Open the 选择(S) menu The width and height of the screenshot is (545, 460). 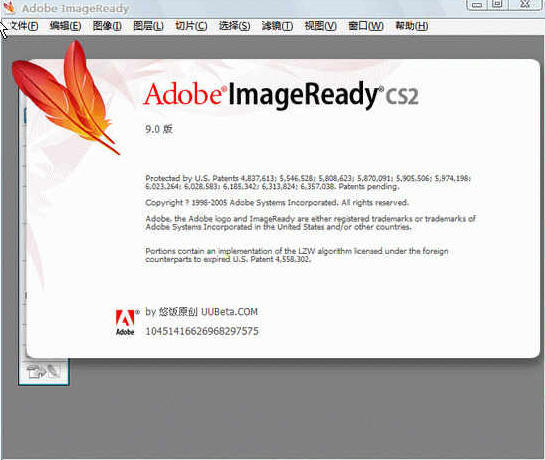click(x=234, y=26)
